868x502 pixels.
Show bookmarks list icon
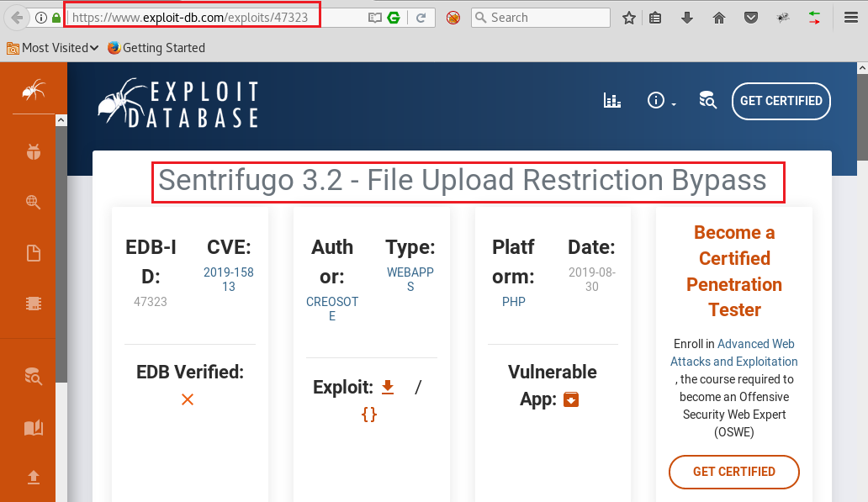pos(655,18)
